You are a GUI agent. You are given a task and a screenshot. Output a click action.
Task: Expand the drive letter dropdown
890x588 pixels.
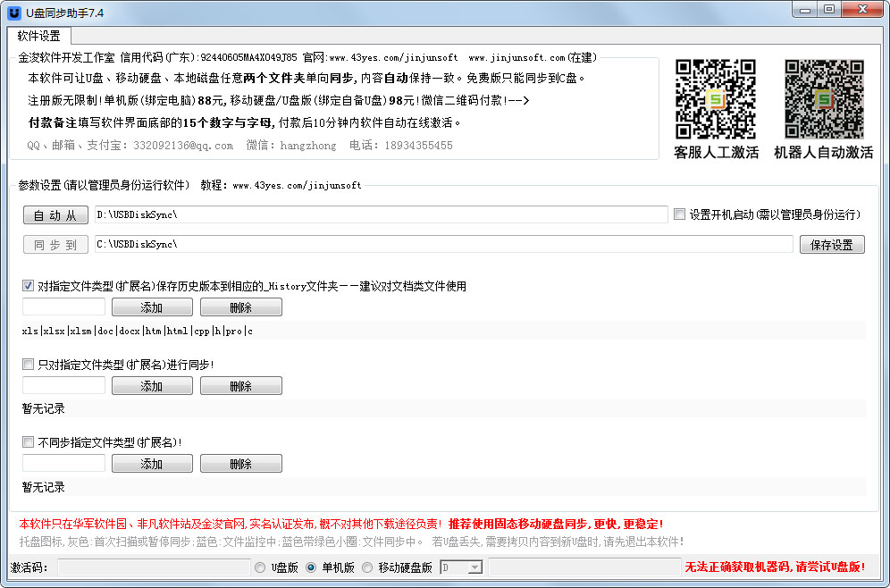coord(474,567)
